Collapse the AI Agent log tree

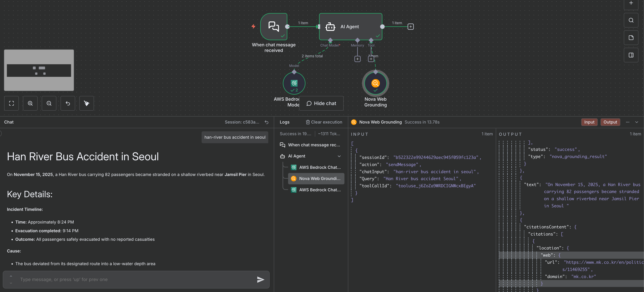339,156
